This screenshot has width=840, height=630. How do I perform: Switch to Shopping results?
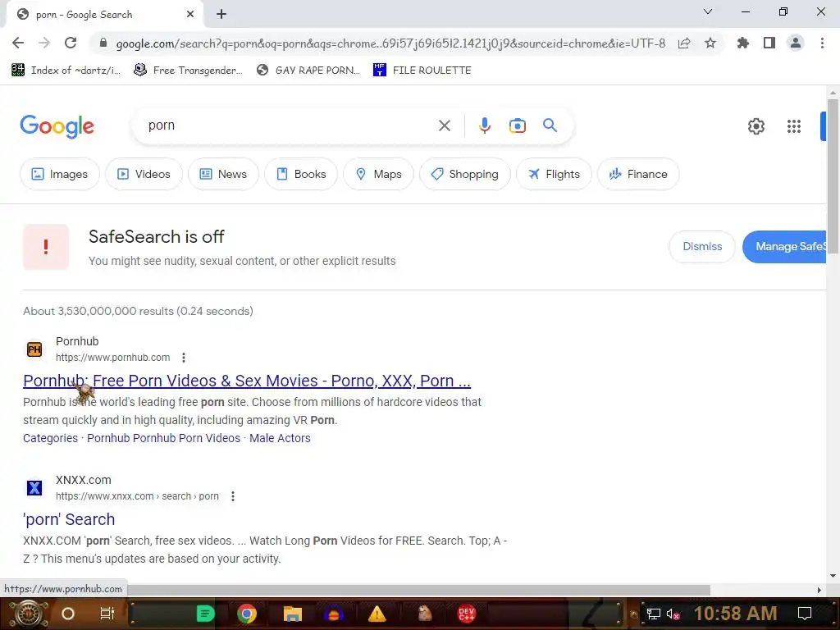[465, 174]
